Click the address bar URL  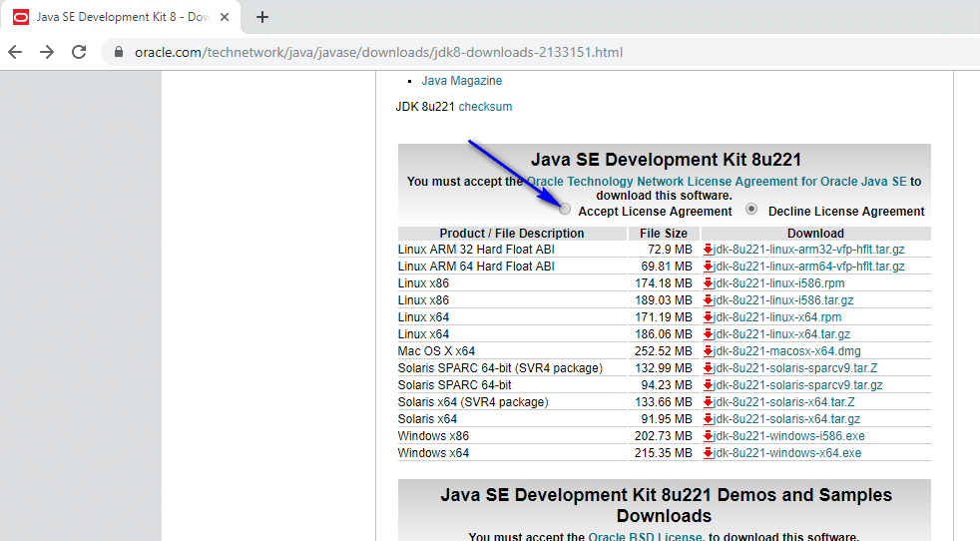pos(378,52)
